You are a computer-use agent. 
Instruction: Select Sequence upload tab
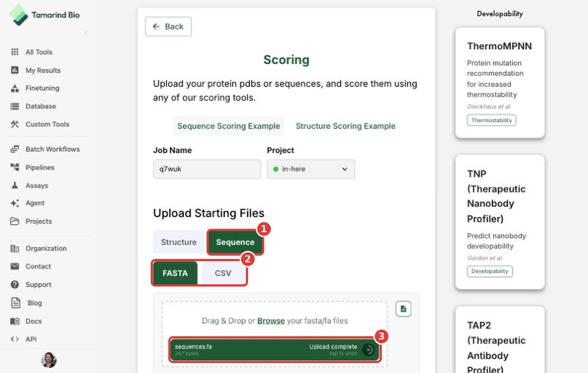tap(235, 242)
